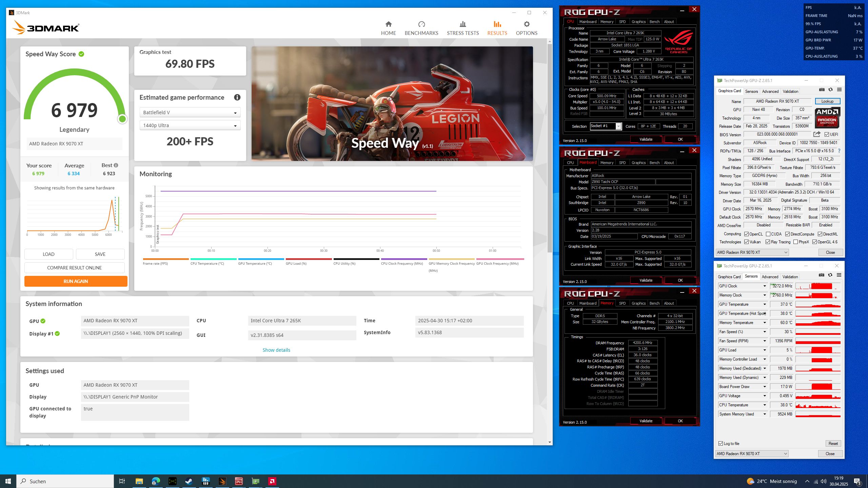Click COMPARE RESULT ONLINE button

[74, 268]
